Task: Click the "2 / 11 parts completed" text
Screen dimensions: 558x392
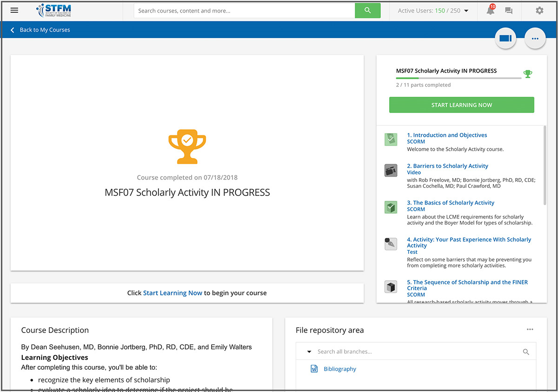Action: (x=424, y=85)
